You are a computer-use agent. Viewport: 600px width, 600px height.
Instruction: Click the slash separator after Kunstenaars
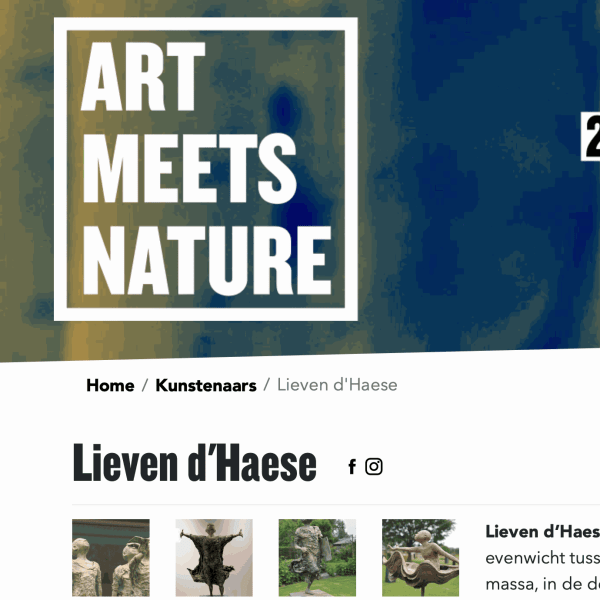point(267,385)
